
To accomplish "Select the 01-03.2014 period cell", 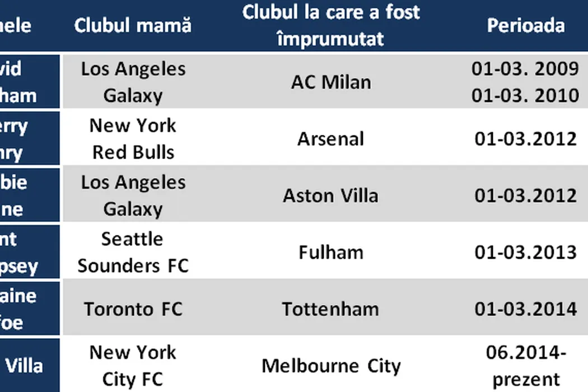I will (x=525, y=309).
